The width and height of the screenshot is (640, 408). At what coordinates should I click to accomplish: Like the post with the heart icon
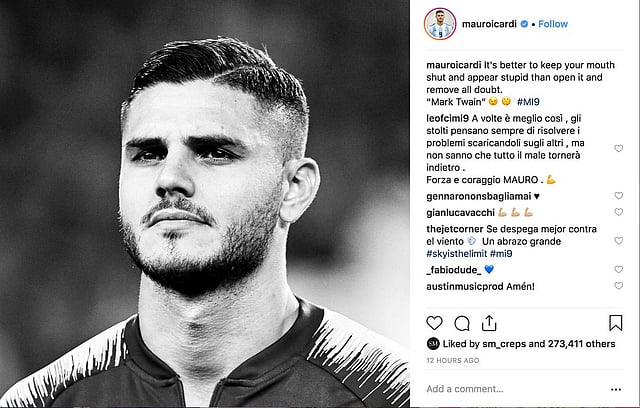coord(434,323)
